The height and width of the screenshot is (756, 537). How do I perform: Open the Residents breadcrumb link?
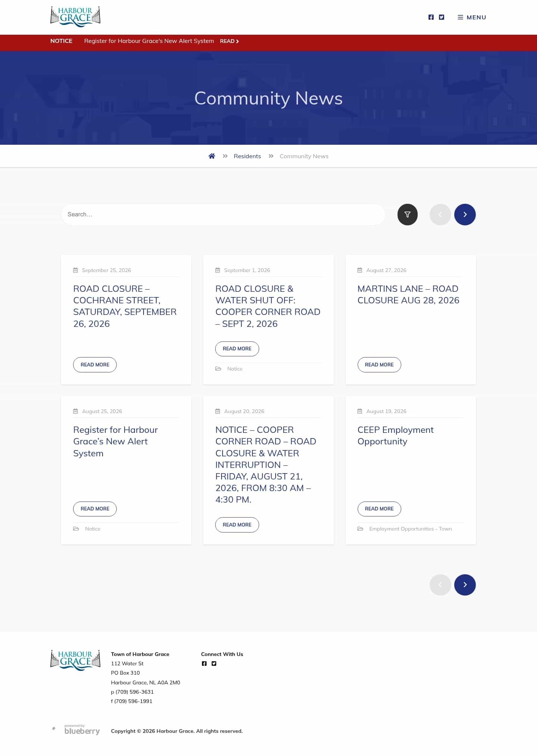point(247,156)
